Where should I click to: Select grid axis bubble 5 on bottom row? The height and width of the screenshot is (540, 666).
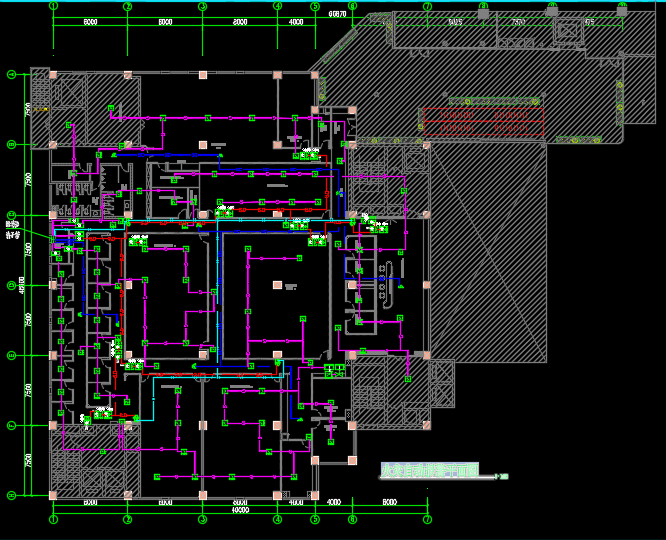(x=314, y=520)
